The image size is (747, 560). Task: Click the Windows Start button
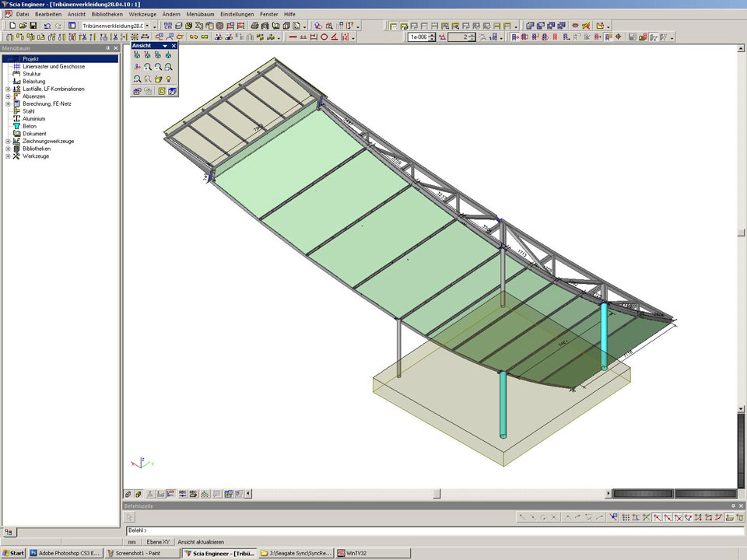(x=13, y=553)
